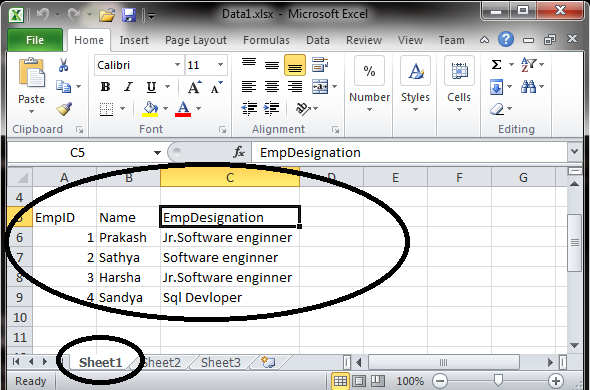The height and width of the screenshot is (390, 590).
Task: Toggle Middle Align
Action: pyautogui.click(x=272, y=65)
